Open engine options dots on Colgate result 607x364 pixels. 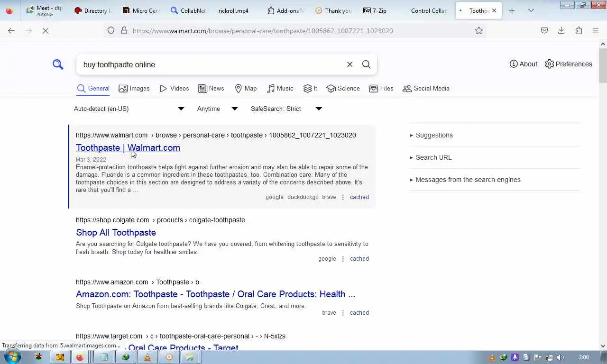coord(343,259)
